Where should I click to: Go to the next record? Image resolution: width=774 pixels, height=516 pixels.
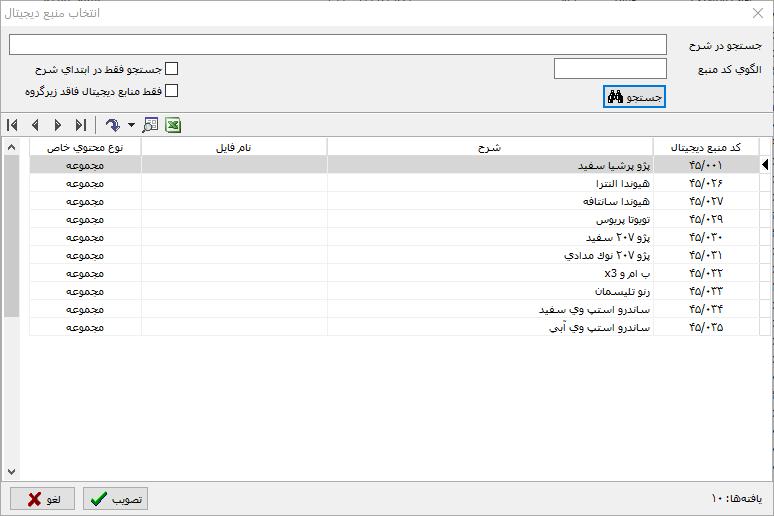click(x=57, y=125)
